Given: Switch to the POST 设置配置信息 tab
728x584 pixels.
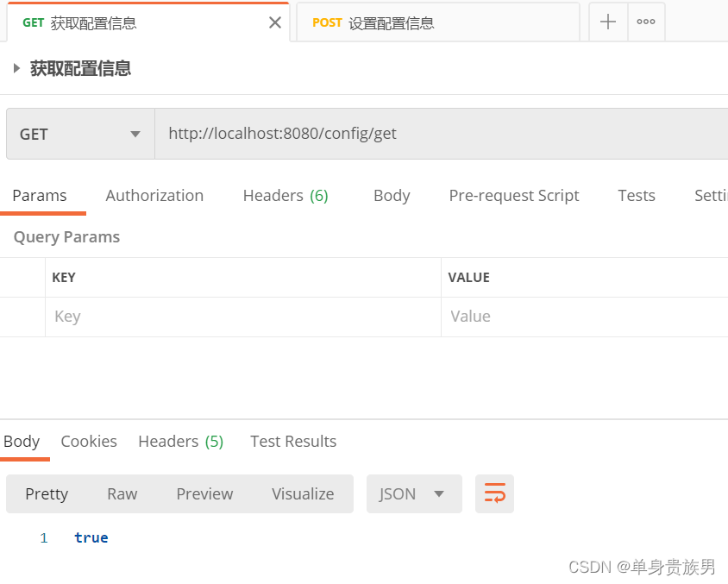Looking at the screenshot, I should 438,22.
